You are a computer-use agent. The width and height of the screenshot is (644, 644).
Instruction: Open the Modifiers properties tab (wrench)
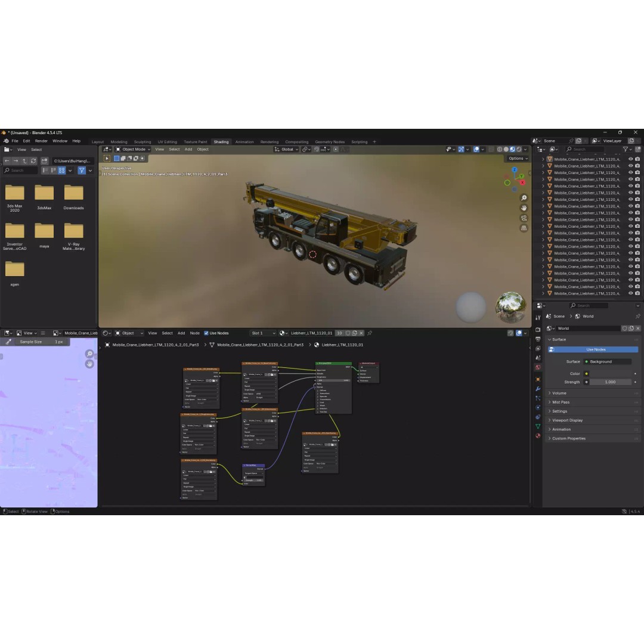click(x=538, y=389)
